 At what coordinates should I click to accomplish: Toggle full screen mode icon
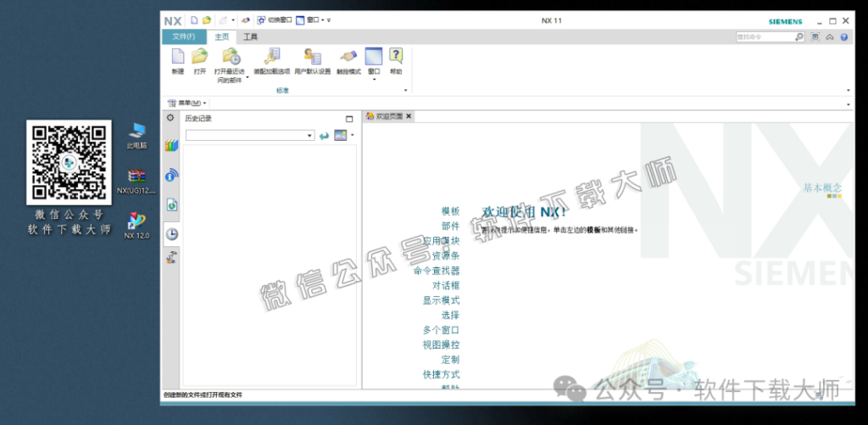pyautogui.click(x=815, y=37)
